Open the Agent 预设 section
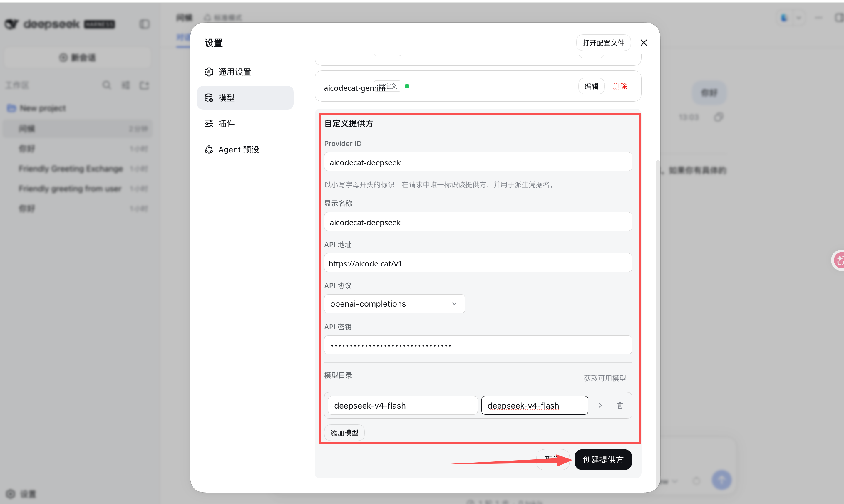 click(x=245, y=149)
